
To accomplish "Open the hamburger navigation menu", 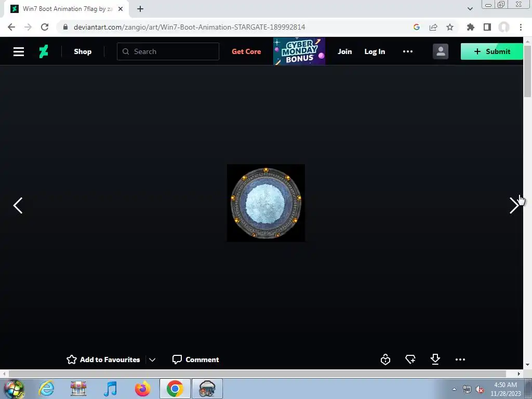I will coord(19,51).
